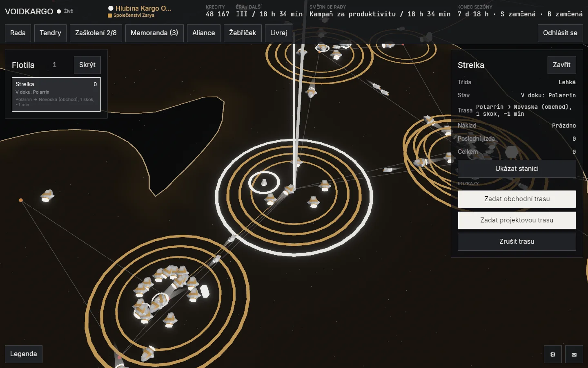Choose Zadat obchodní trasu order
This screenshot has width=588, height=368.
[517, 199]
